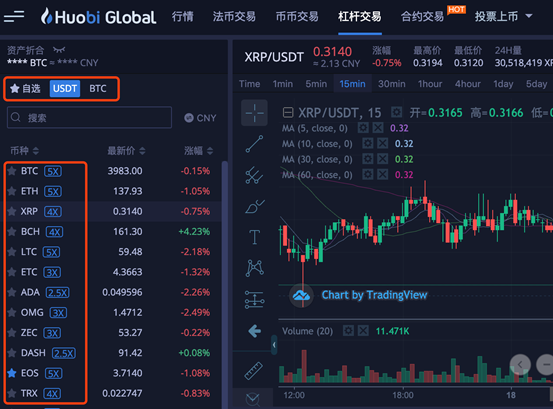Sort coin list by 最新价 column
553x409 pixels.
coord(126,151)
